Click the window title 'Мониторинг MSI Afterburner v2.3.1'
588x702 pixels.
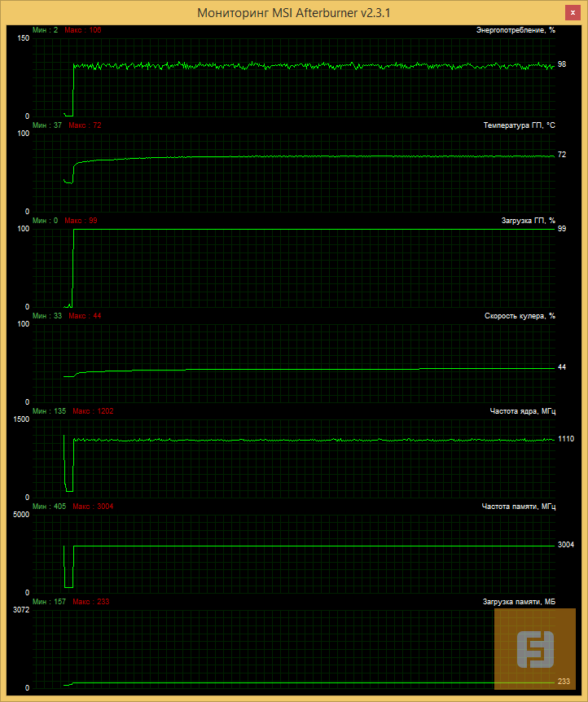pos(294,13)
